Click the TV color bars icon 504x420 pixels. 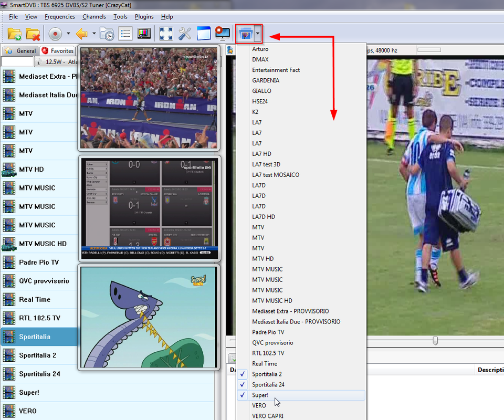pyautogui.click(x=144, y=34)
